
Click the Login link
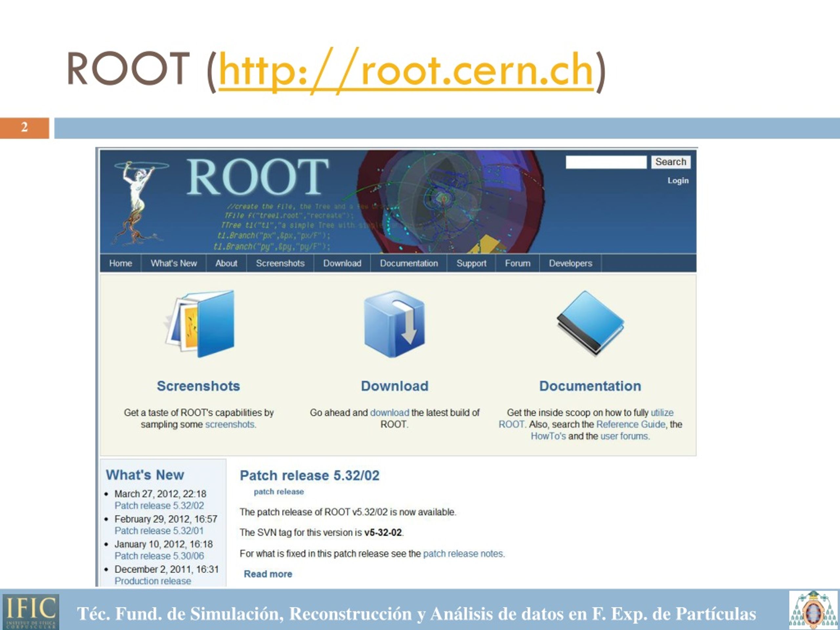(x=678, y=181)
